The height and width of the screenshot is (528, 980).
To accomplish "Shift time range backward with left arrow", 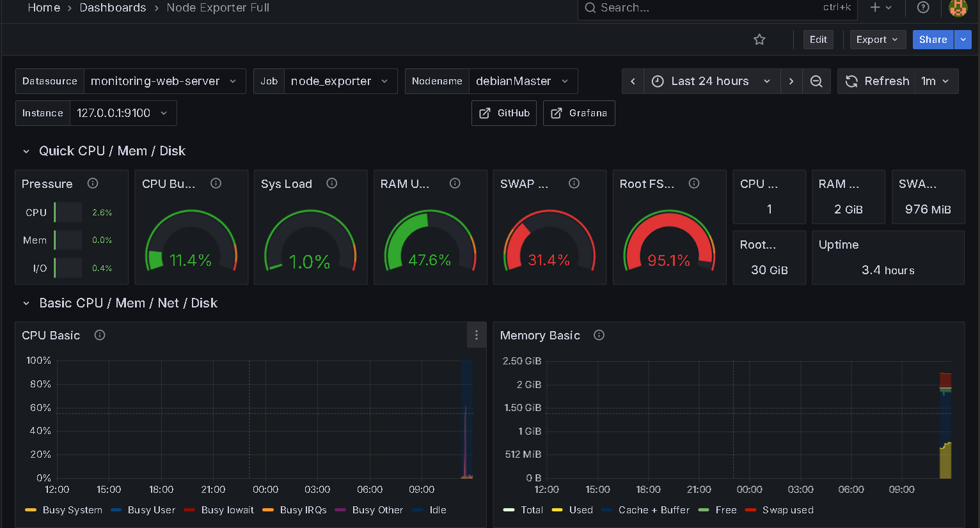I will (x=633, y=81).
